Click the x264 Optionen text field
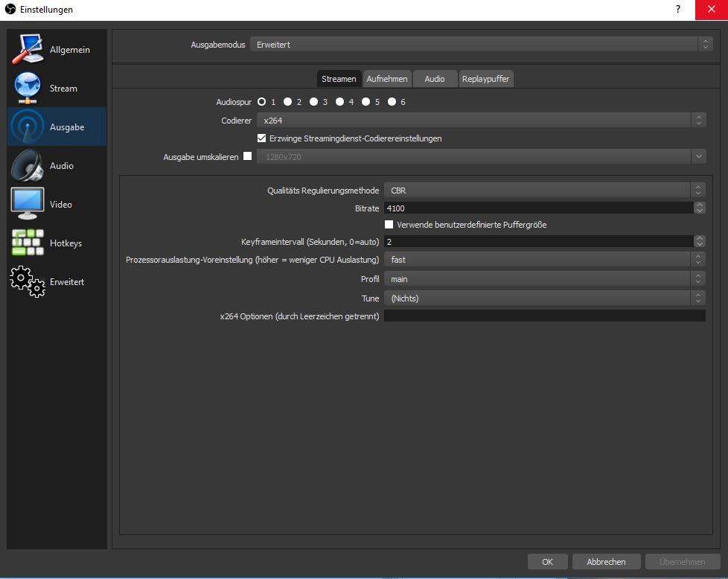 tap(545, 316)
